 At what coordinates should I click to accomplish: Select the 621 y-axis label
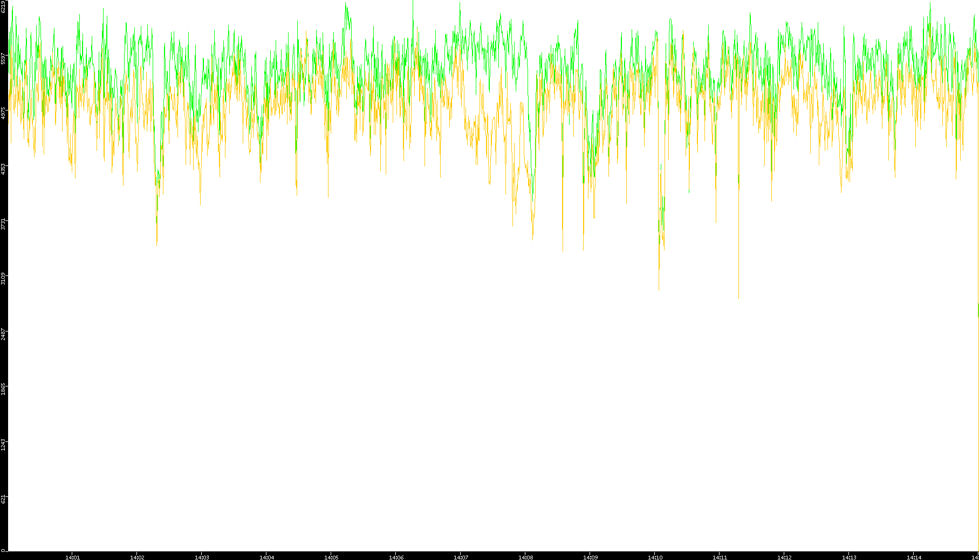coord(4,500)
